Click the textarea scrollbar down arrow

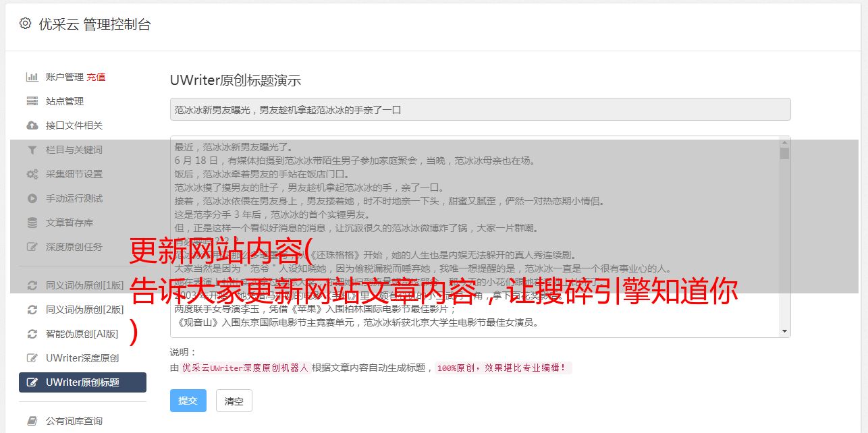(x=784, y=331)
